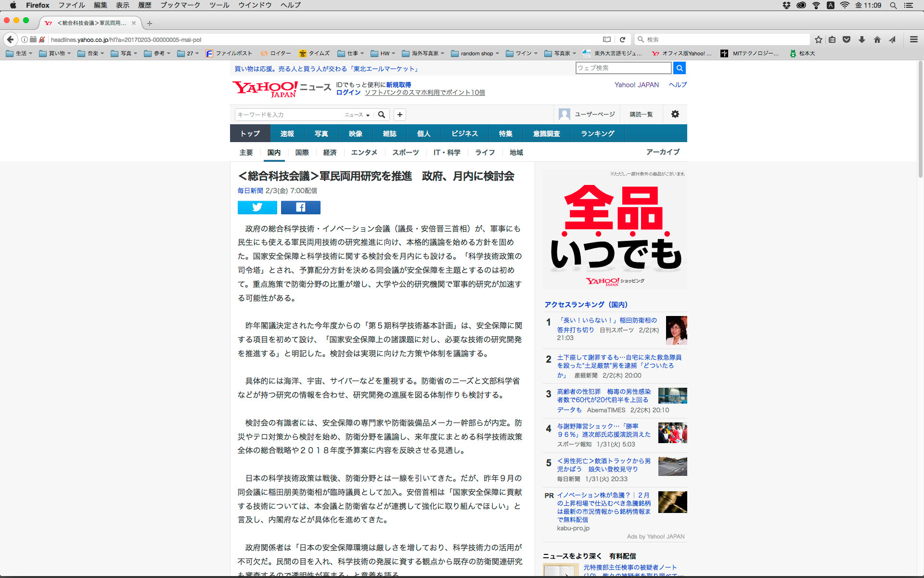Click the add keyword plus button
The image size is (924, 578).
pos(399,115)
